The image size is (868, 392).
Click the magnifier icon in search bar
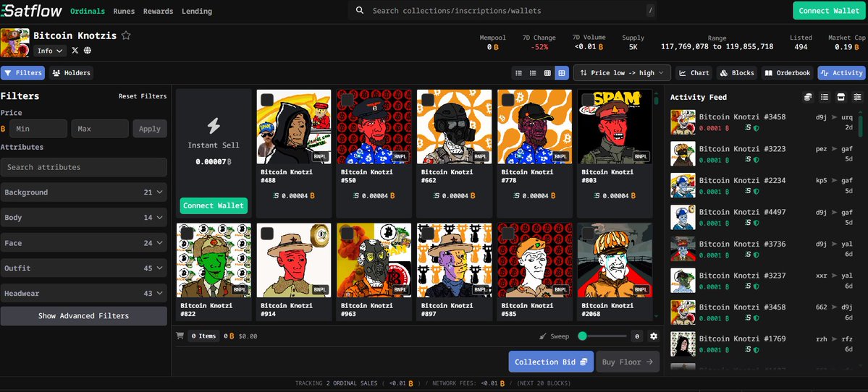point(360,11)
